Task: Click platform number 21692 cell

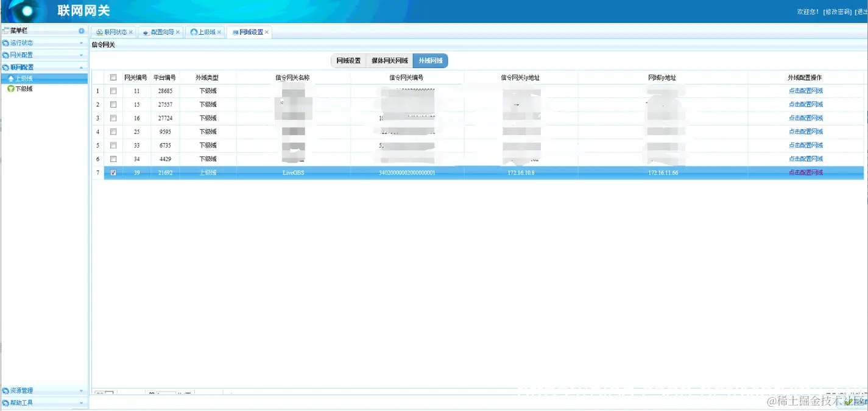Action: point(164,172)
